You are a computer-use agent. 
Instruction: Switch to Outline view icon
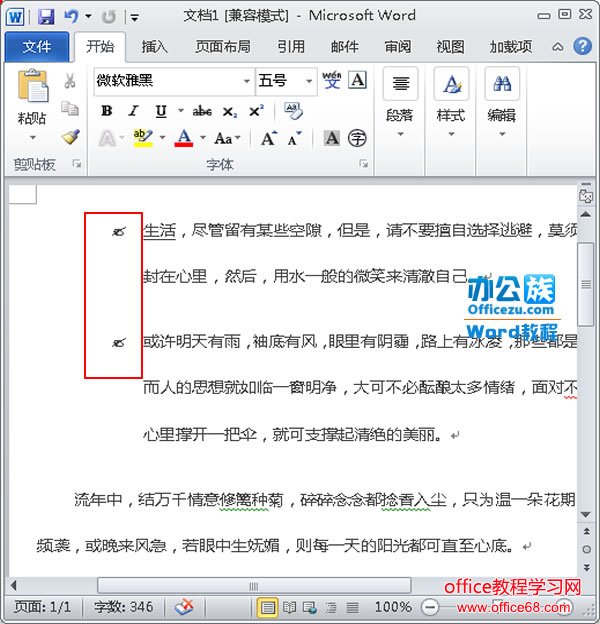(x=331, y=607)
